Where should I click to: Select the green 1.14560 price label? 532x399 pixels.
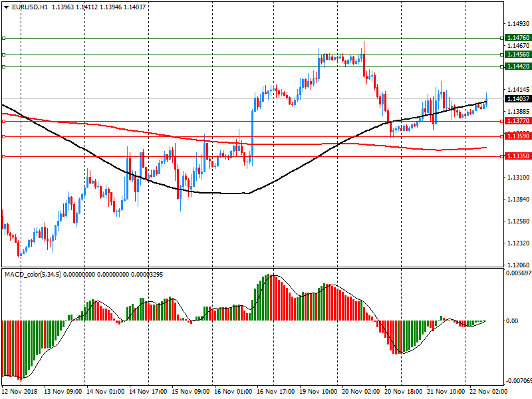point(518,55)
